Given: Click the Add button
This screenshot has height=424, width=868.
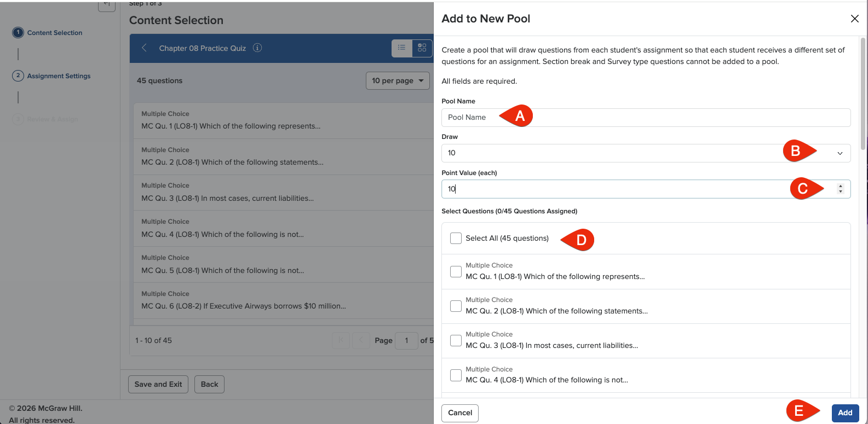Looking at the screenshot, I should pyautogui.click(x=845, y=413).
